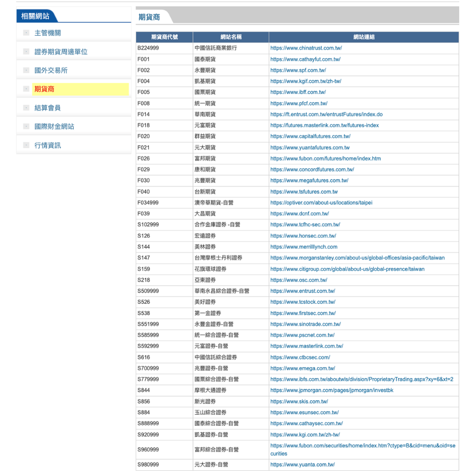Open the tsfutures.com.tw link
This screenshot has width=476, height=476.
pos(304,192)
